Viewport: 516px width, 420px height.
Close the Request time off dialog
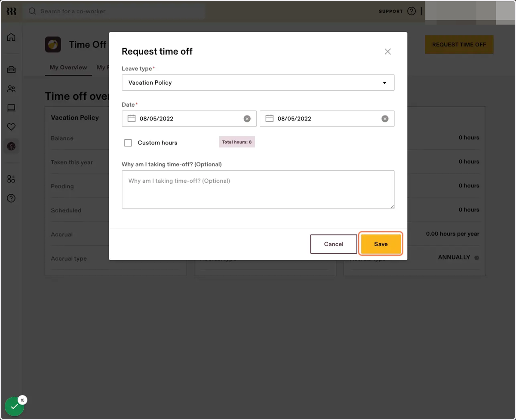pos(387,52)
